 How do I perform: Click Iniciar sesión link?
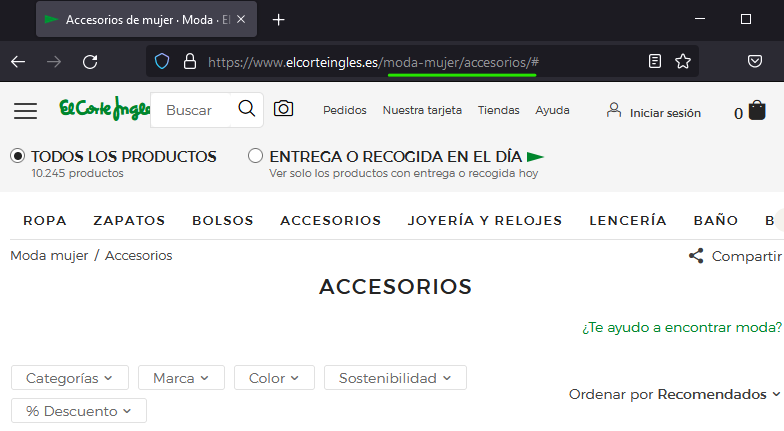pyautogui.click(x=664, y=113)
